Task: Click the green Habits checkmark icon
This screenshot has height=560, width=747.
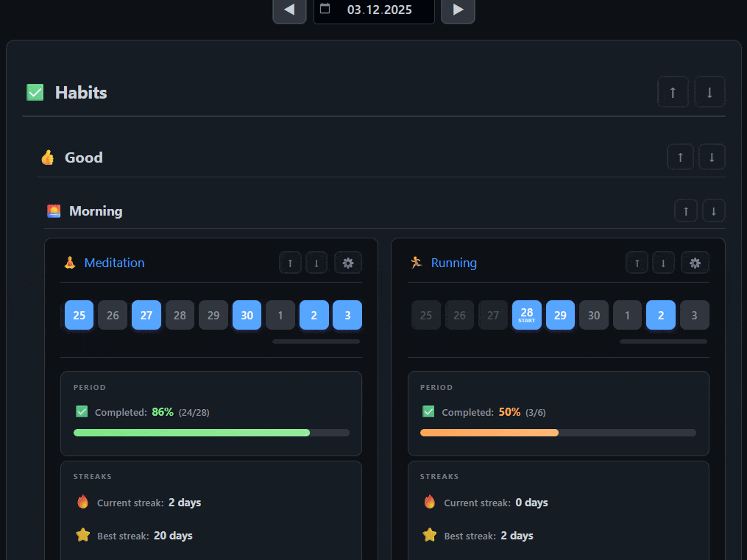Action: point(35,93)
